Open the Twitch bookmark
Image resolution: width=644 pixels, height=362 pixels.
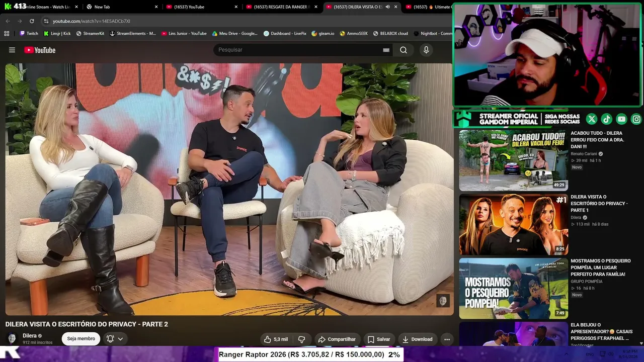click(29, 33)
